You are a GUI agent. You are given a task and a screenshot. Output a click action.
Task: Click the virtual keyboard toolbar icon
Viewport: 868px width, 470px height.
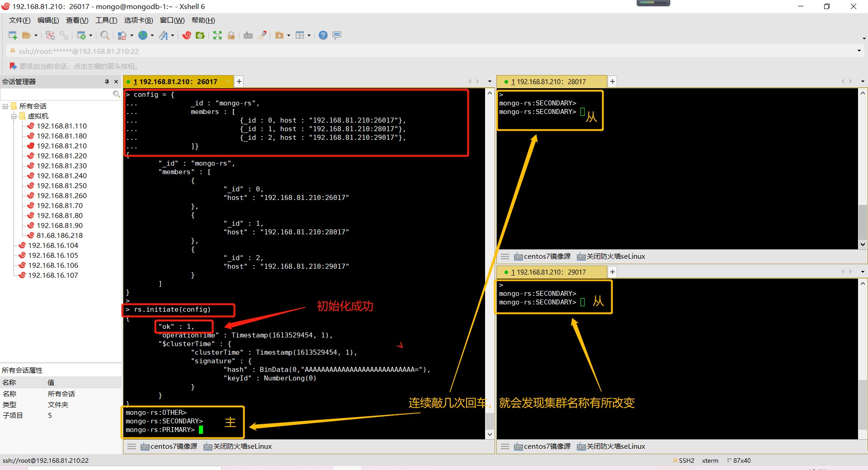pos(248,35)
